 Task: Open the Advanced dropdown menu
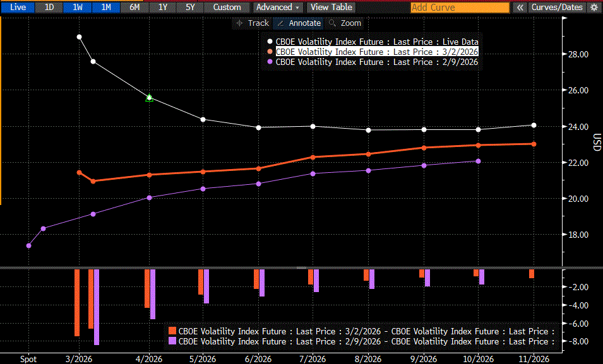tap(278, 8)
